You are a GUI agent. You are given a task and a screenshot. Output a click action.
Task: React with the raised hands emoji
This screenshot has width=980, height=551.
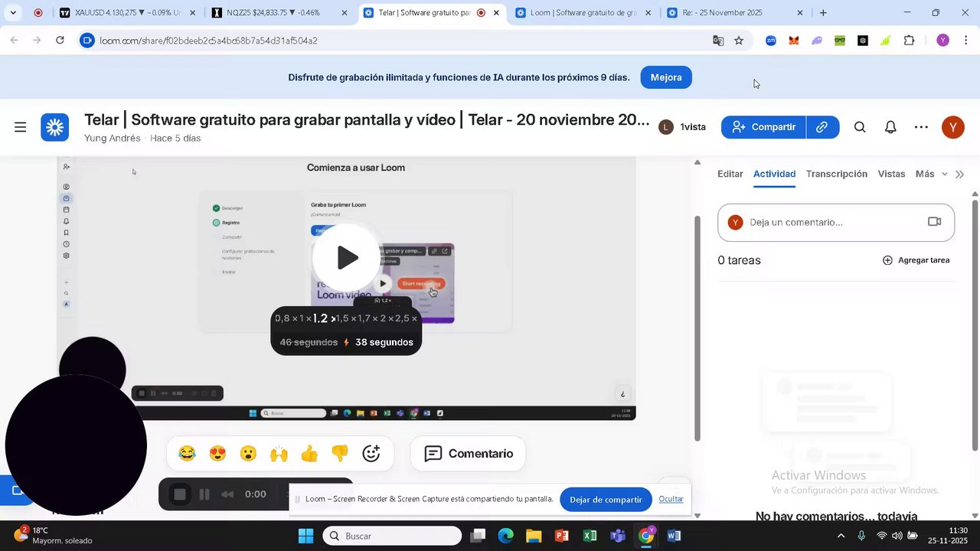coord(279,454)
